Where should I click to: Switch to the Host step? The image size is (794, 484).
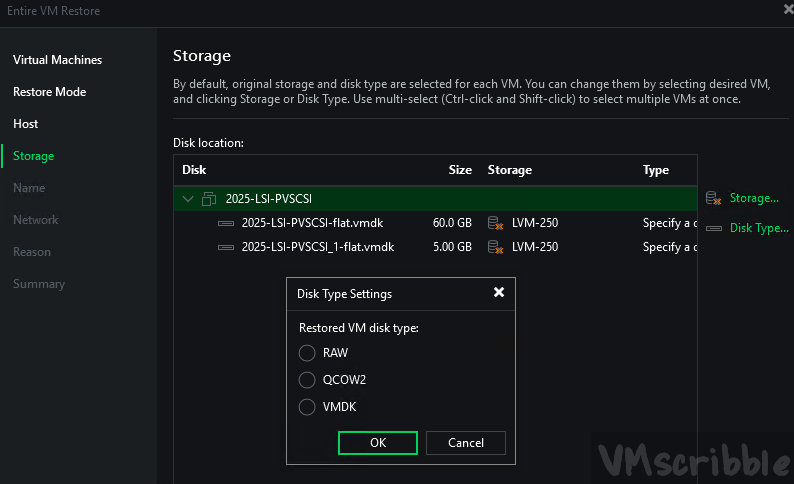point(26,124)
